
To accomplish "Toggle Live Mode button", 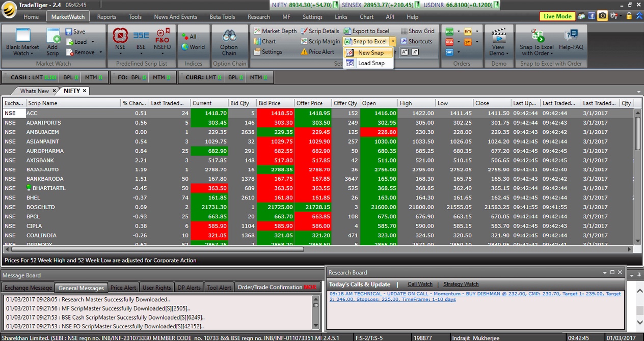I will click(x=557, y=16).
